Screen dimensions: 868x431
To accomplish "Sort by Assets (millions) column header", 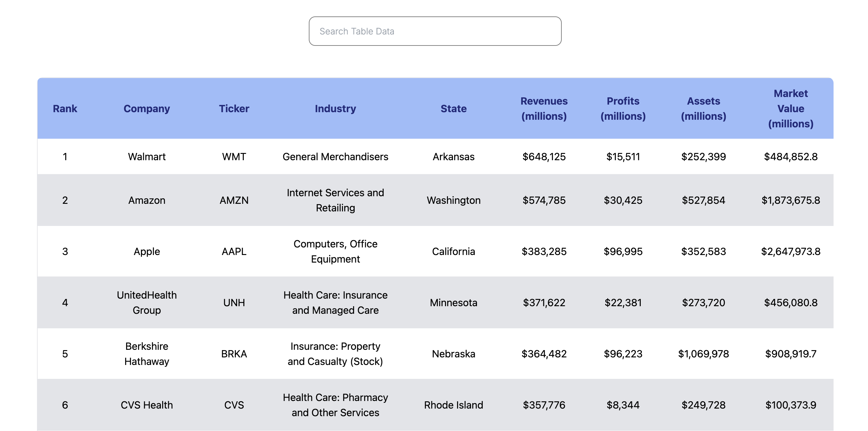I will pyautogui.click(x=704, y=108).
